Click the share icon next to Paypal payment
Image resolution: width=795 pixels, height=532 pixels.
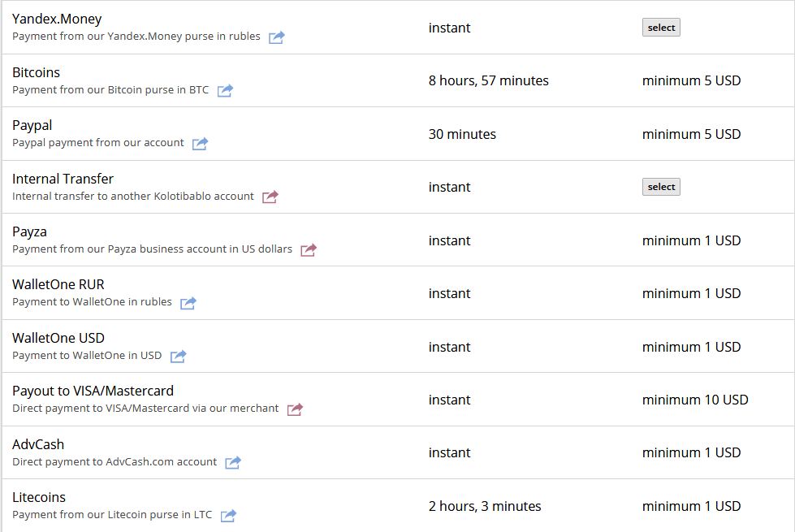[x=200, y=144]
